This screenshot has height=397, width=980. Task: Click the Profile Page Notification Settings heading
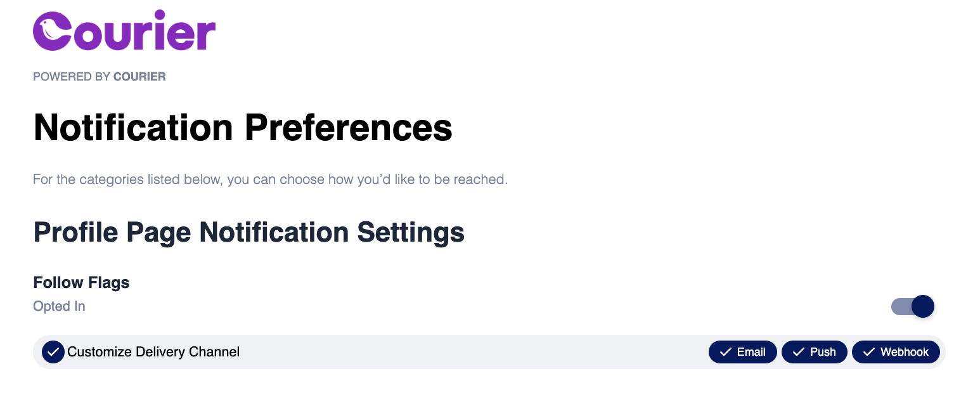(x=248, y=232)
